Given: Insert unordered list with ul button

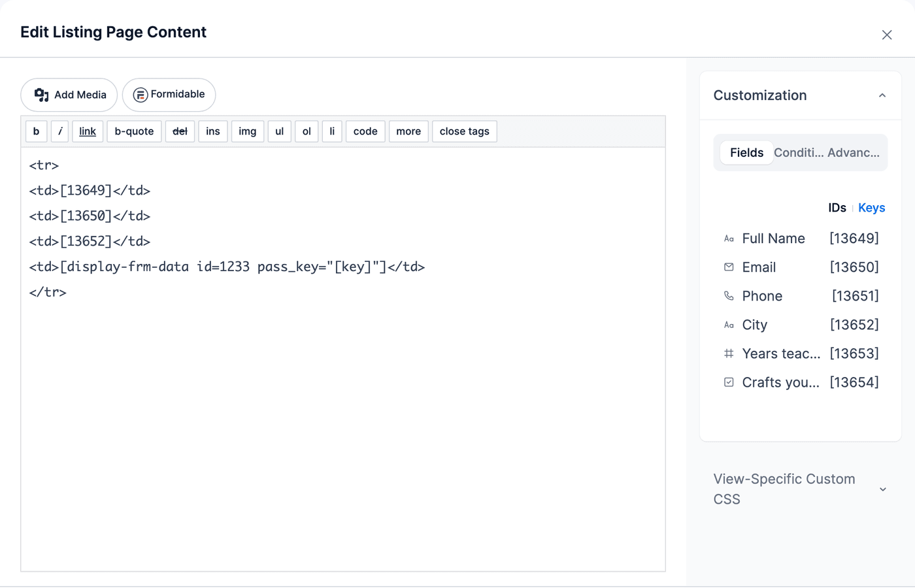Looking at the screenshot, I should (279, 131).
